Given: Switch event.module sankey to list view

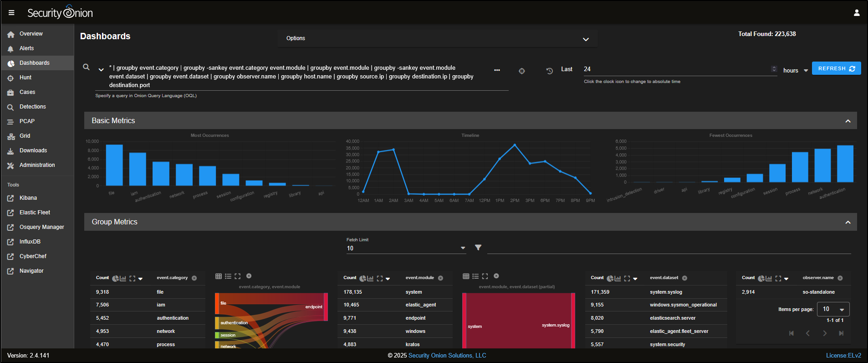Looking at the screenshot, I should 475,276.
